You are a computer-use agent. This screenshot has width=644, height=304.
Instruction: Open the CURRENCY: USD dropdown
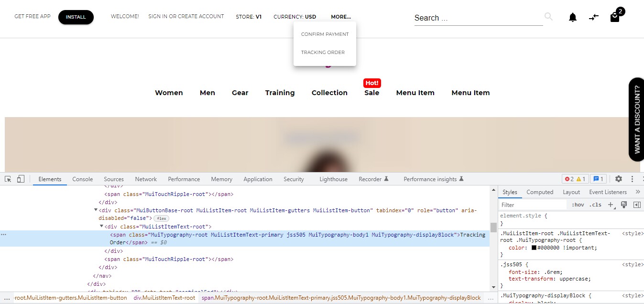(295, 16)
